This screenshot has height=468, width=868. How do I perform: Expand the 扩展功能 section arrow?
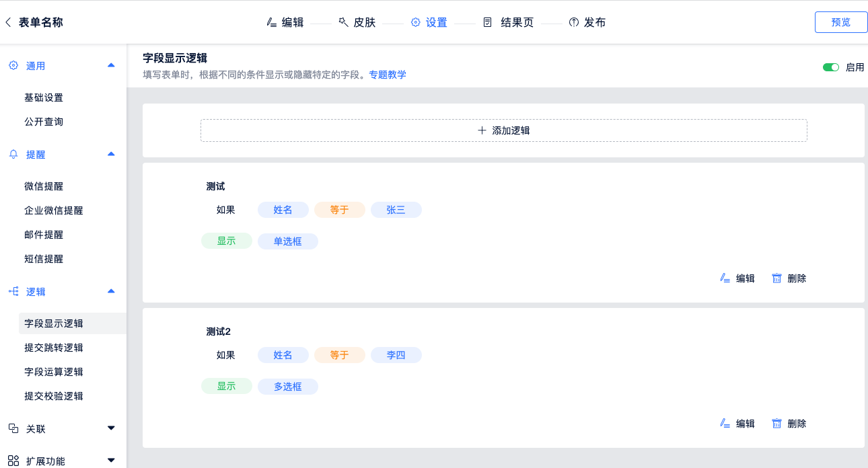(x=111, y=461)
